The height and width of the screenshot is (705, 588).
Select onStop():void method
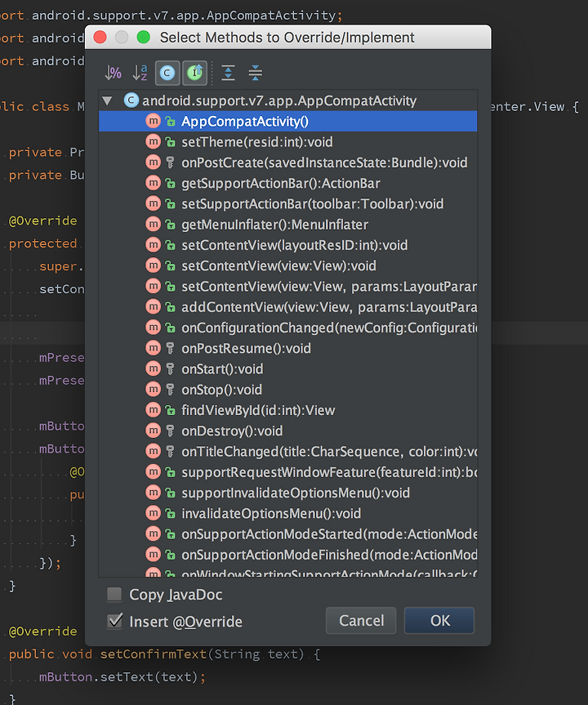tap(287, 390)
